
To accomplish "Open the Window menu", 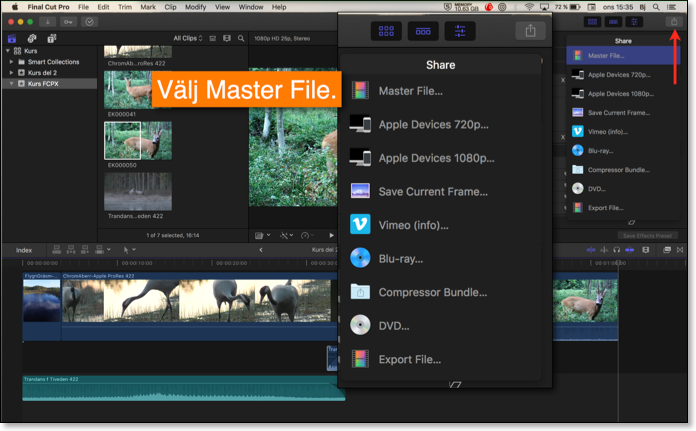I will [x=251, y=7].
